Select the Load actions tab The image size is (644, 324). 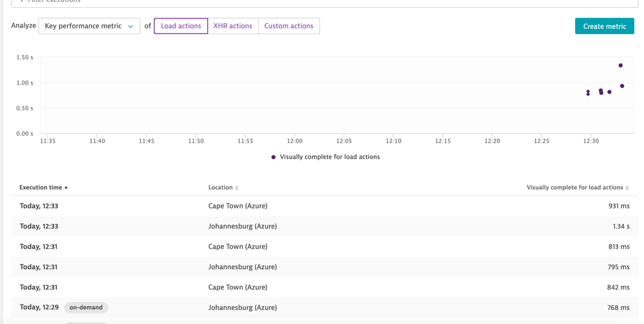tap(181, 26)
